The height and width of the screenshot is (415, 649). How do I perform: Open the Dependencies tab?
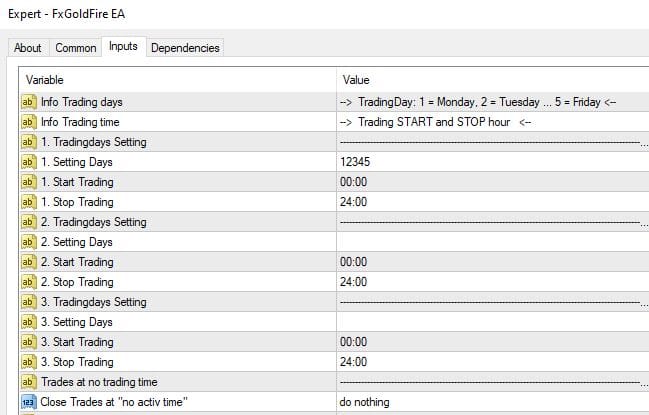(185, 47)
